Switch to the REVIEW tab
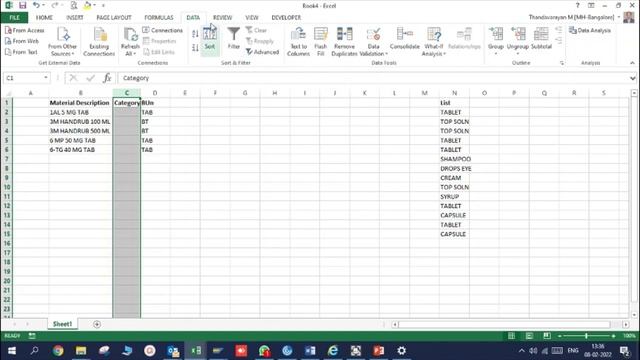Image resolution: width=640 pixels, height=360 pixels. tap(222, 18)
